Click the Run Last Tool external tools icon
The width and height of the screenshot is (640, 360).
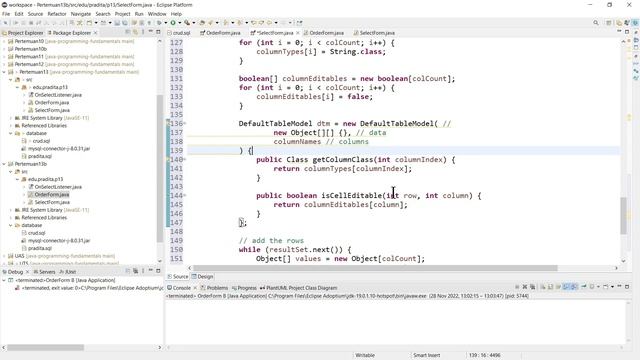187,23
